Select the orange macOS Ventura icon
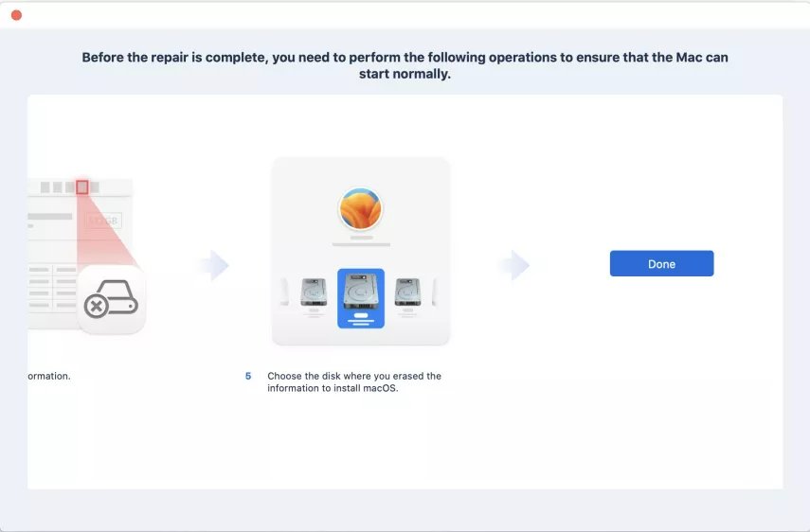Image resolution: width=810 pixels, height=532 pixels. click(361, 208)
